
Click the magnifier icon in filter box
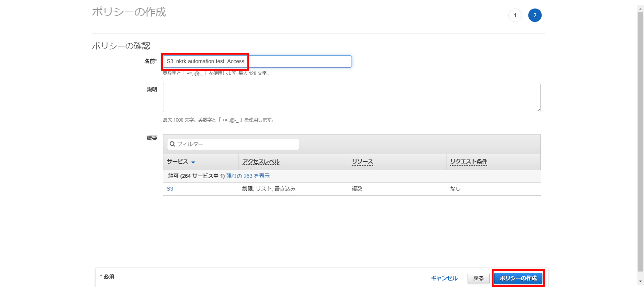[173, 144]
